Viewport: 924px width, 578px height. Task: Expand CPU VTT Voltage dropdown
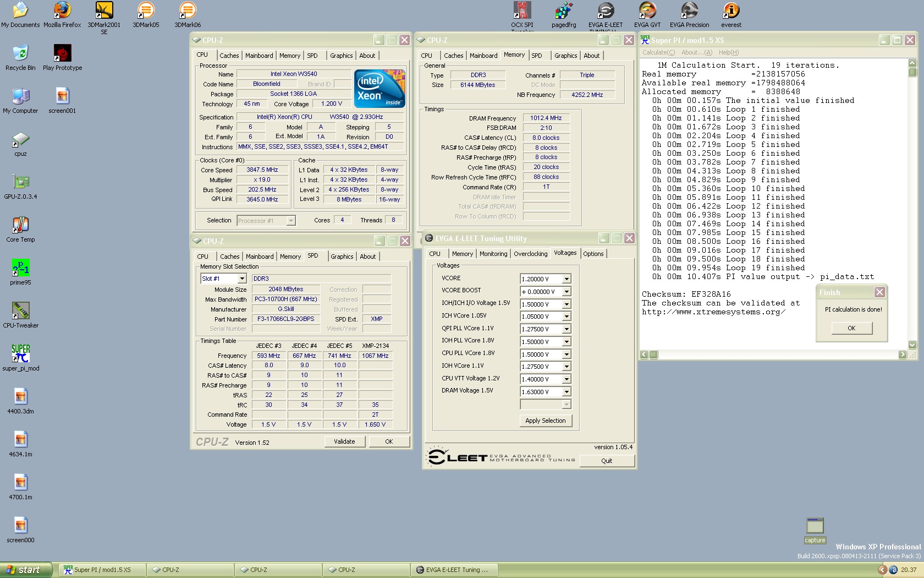point(566,379)
